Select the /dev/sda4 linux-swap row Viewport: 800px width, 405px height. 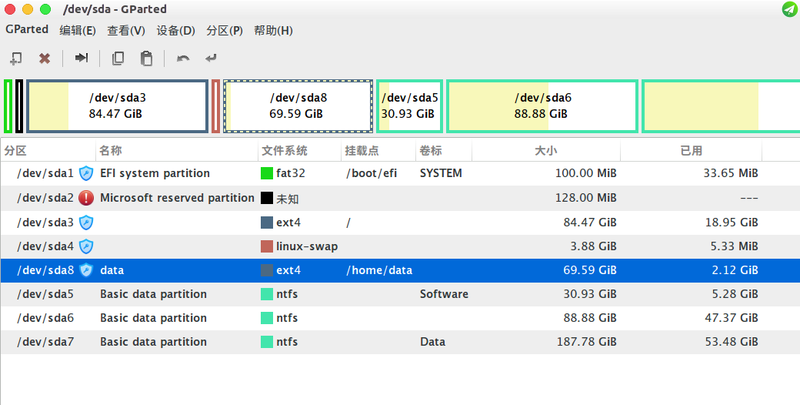[400, 246]
